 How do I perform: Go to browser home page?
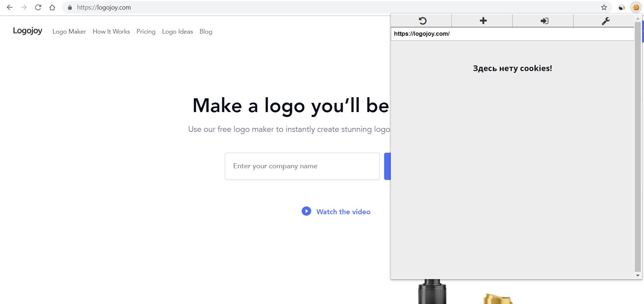52,7
